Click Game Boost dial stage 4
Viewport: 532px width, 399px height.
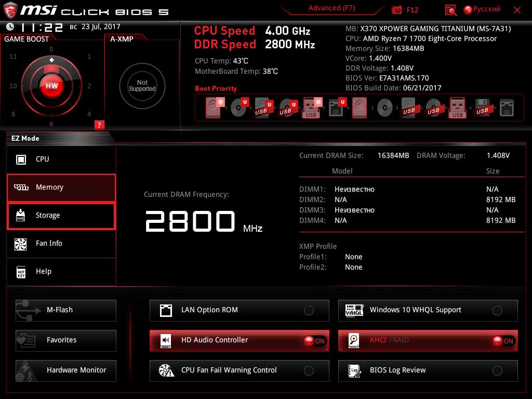click(x=89, y=114)
